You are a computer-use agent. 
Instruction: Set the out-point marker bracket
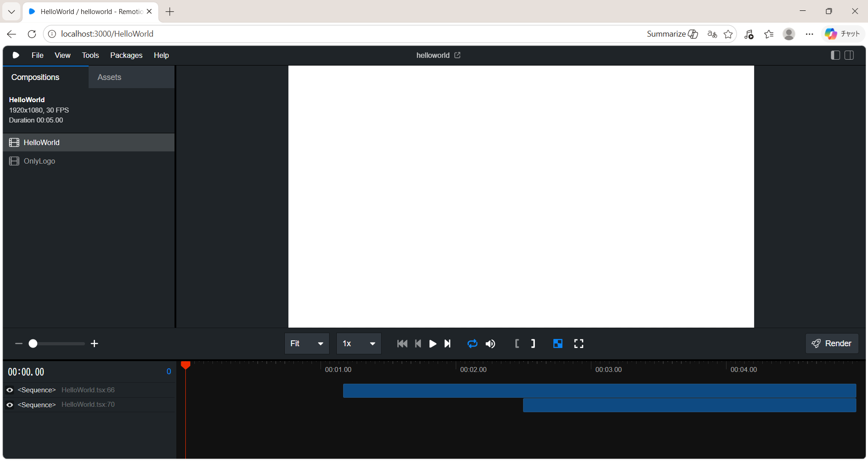coord(533,344)
